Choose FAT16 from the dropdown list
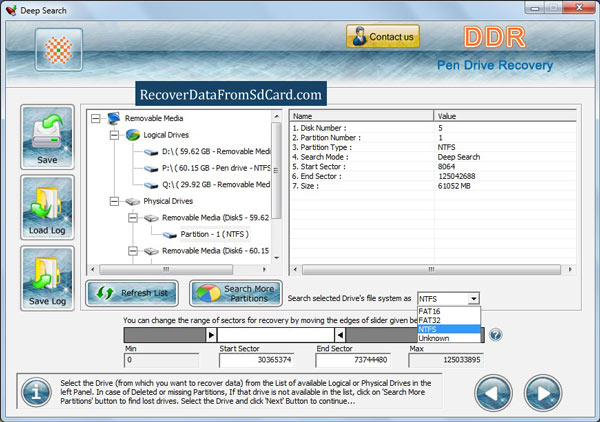 (449, 311)
